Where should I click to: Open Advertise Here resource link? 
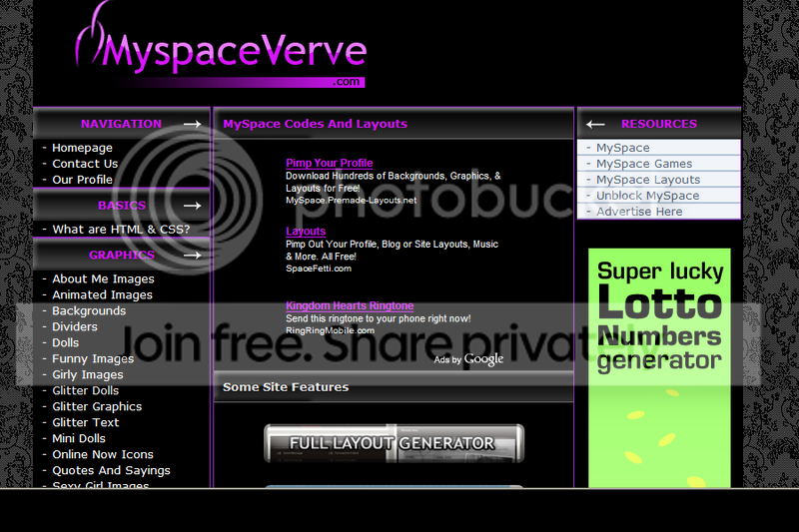[639, 212]
